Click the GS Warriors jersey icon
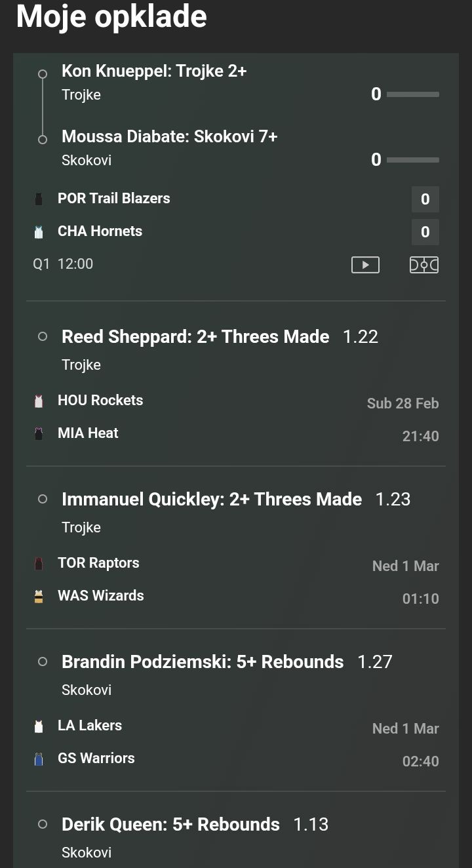 39,759
